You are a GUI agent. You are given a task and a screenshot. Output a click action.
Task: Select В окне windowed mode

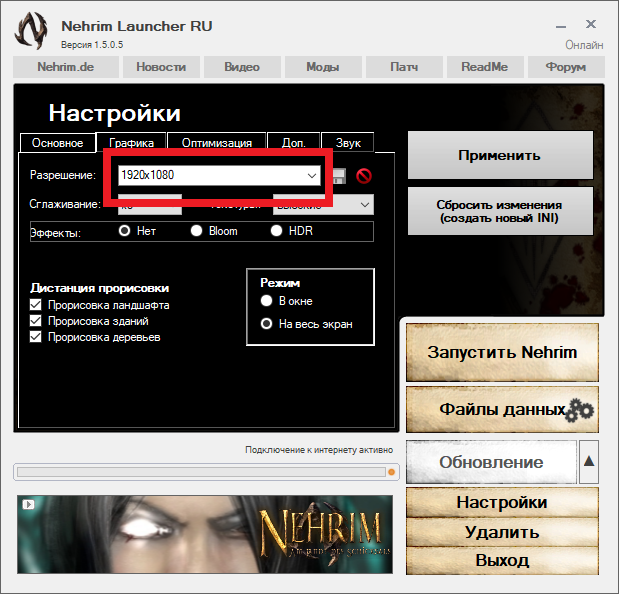point(266,301)
